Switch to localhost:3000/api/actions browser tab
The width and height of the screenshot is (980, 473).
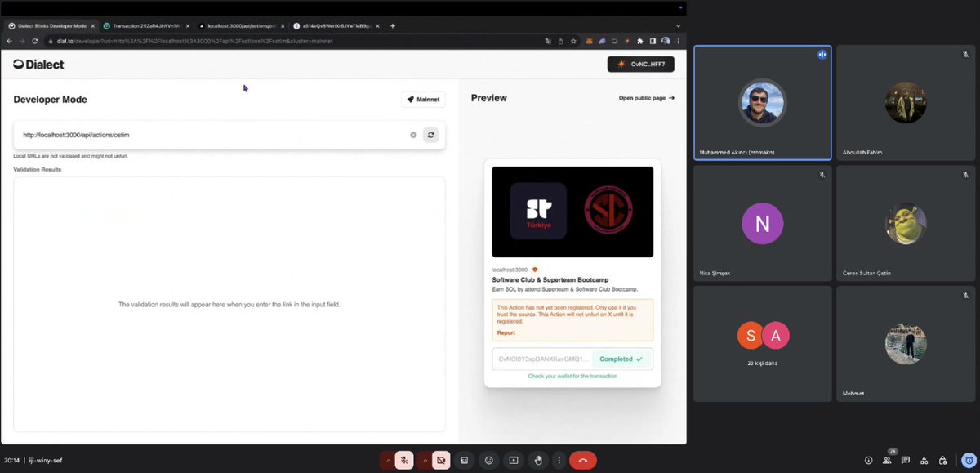240,25
